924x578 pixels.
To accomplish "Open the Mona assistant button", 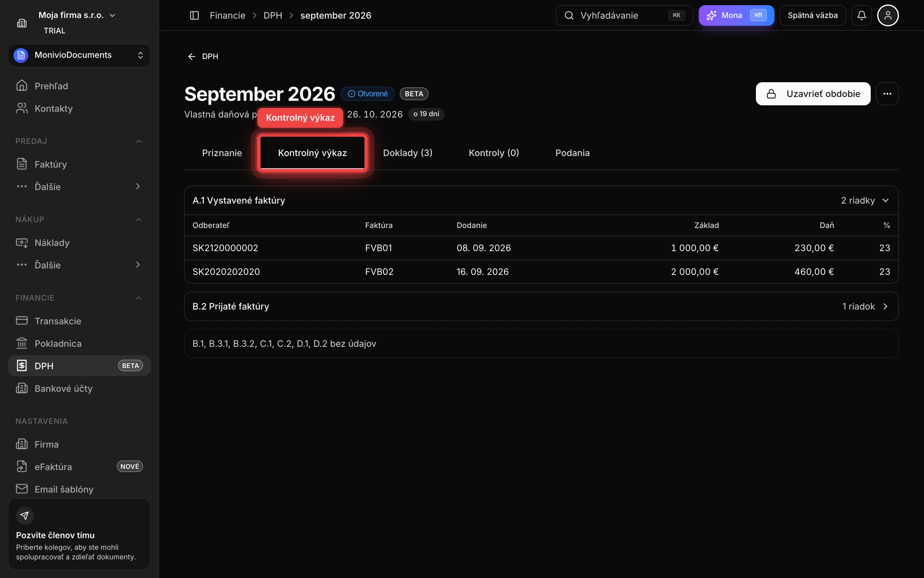I will [x=736, y=15].
